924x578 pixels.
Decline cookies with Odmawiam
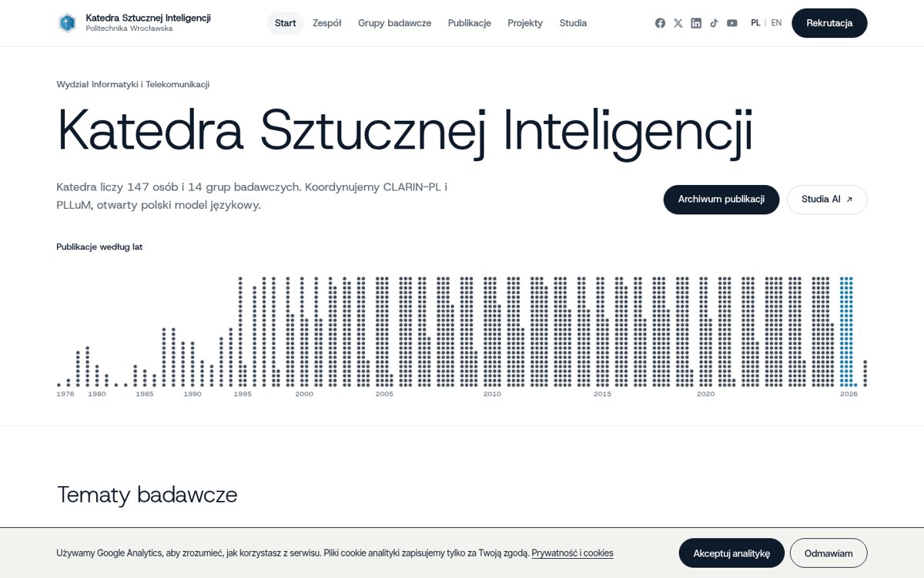click(829, 553)
